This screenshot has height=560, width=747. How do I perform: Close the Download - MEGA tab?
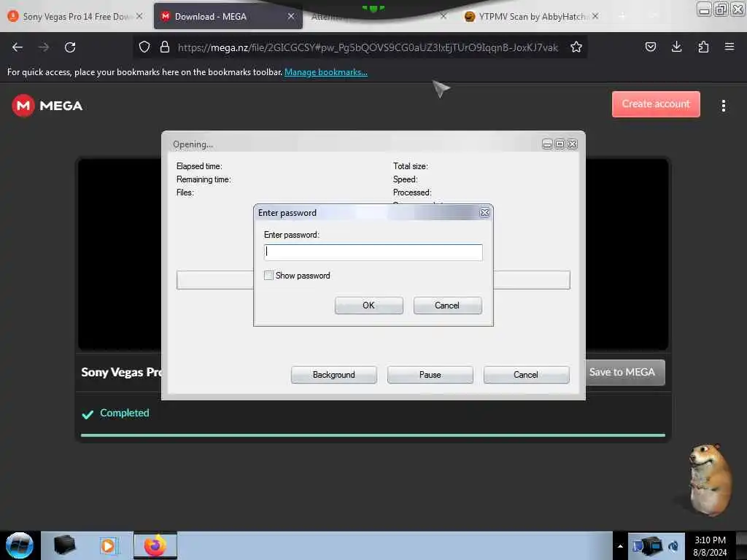[290, 16]
